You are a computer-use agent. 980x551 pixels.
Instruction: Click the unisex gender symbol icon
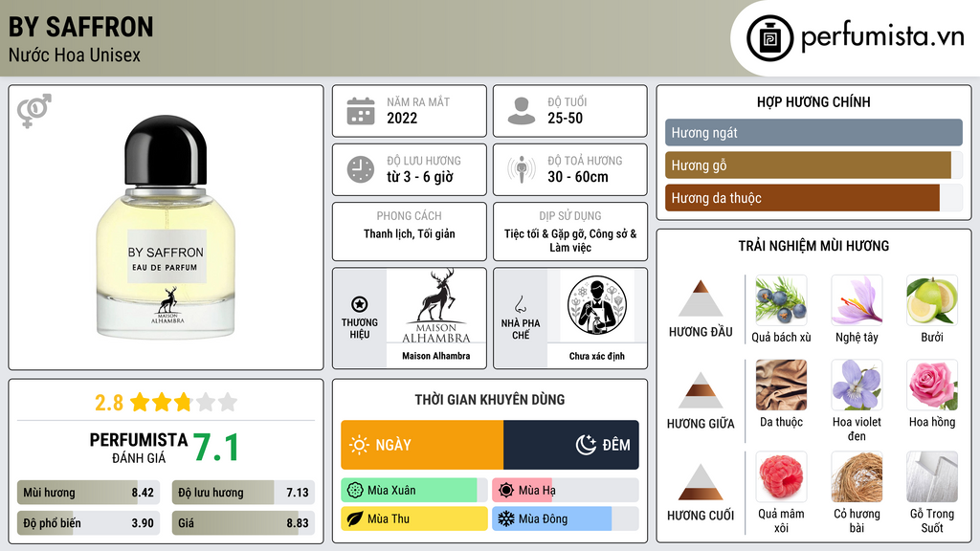click(x=33, y=111)
